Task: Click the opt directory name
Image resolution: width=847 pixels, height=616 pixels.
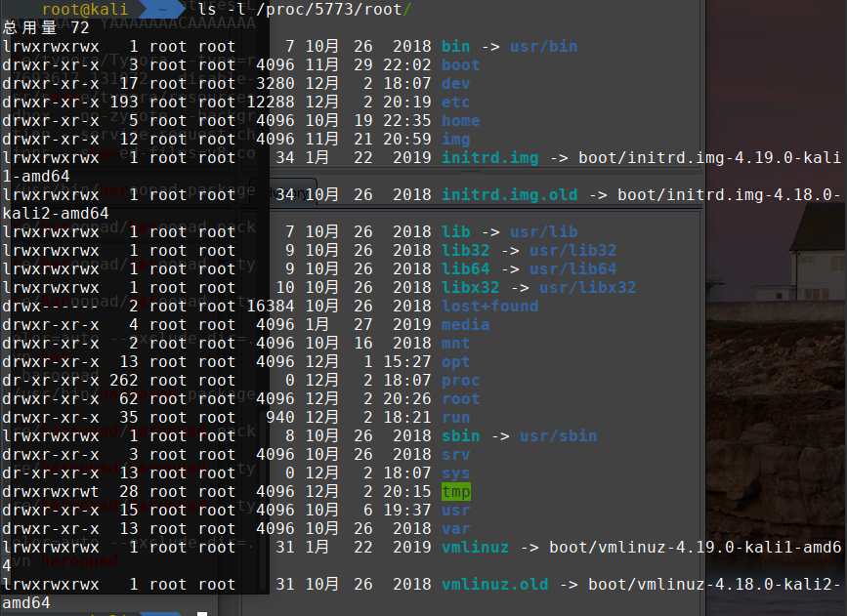Action: pyautogui.click(x=455, y=361)
